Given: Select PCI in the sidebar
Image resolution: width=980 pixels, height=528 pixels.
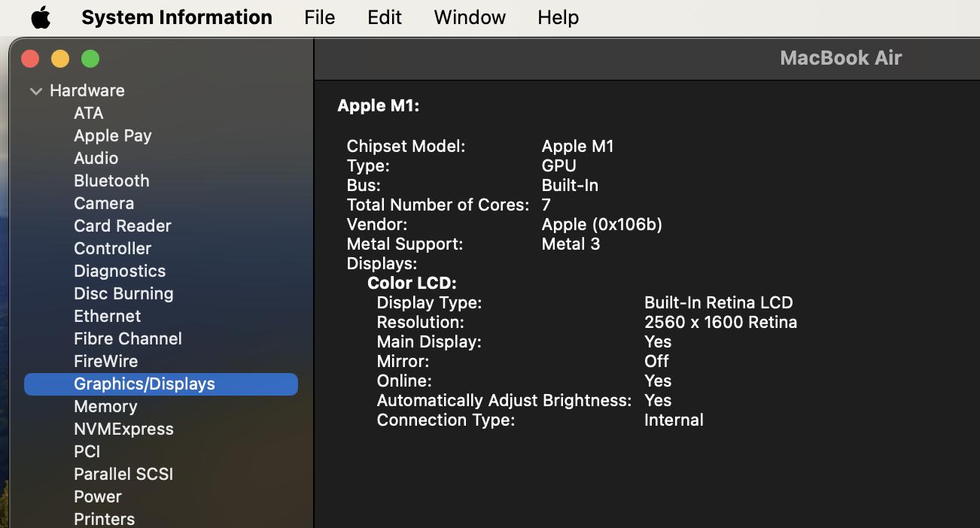Looking at the screenshot, I should 87,451.
